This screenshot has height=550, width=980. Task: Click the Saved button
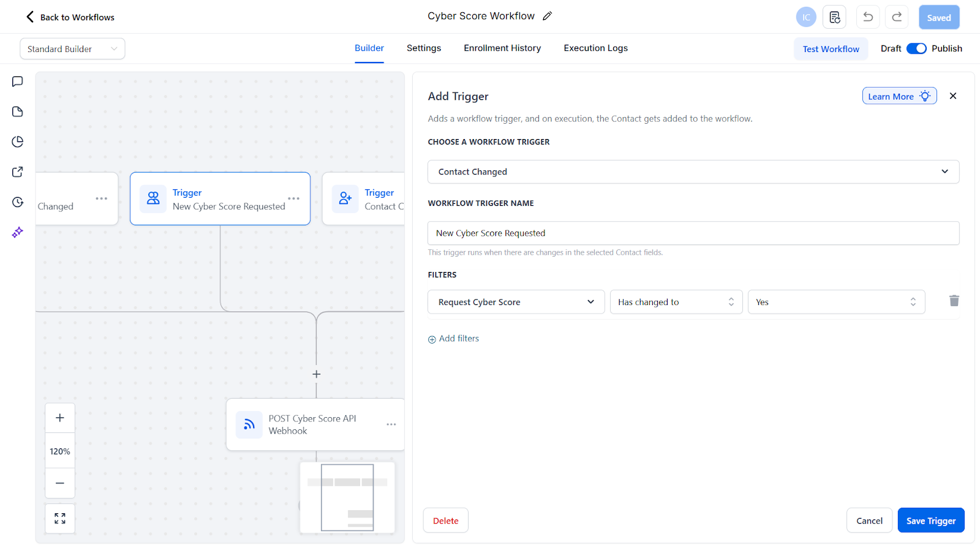coord(939,18)
